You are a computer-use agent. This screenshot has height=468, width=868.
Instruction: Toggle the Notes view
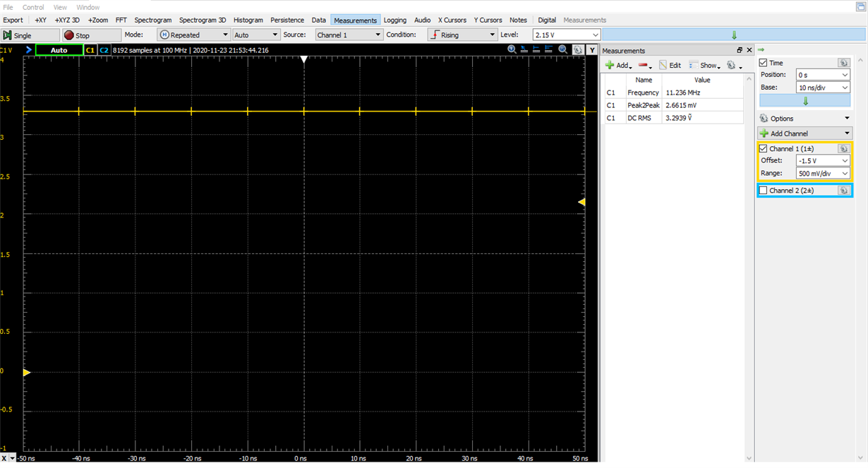[x=518, y=20]
